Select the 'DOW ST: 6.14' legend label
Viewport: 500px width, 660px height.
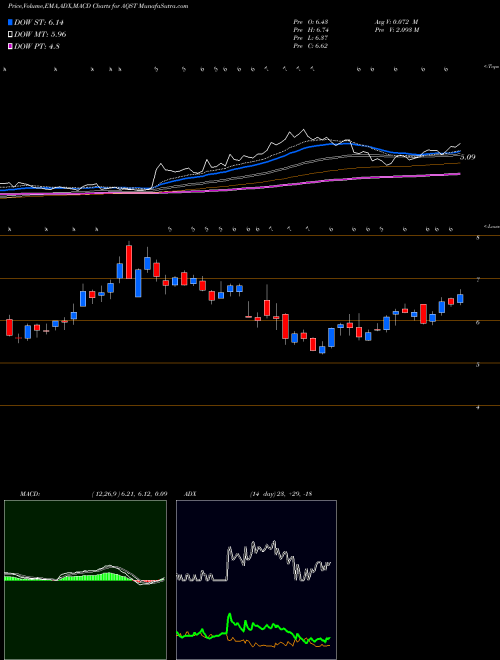[39, 22]
